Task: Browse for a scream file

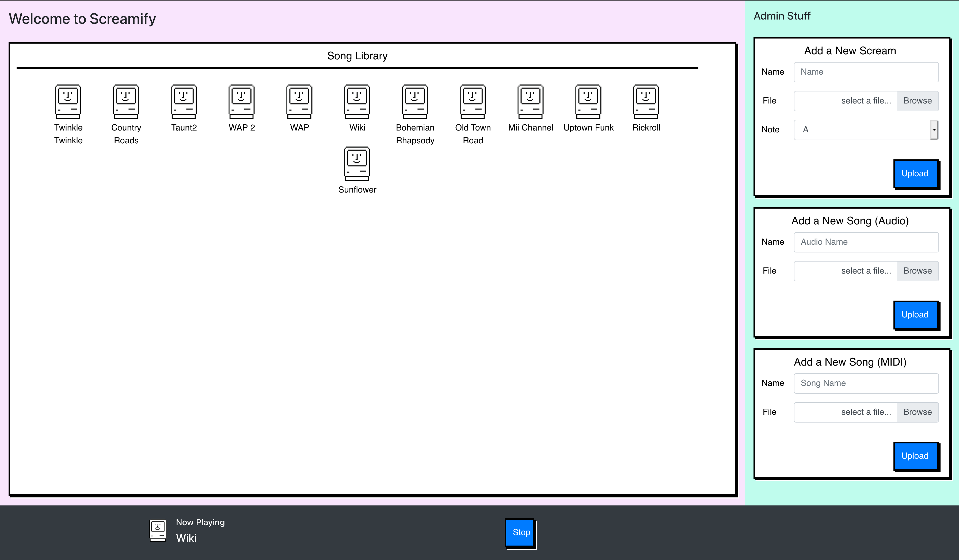Action: click(x=917, y=101)
